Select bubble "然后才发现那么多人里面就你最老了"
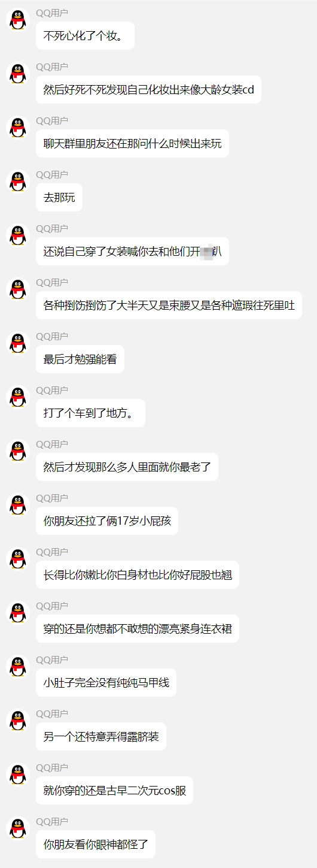The width and height of the screenshot is (317, 868). click(127, 467)
